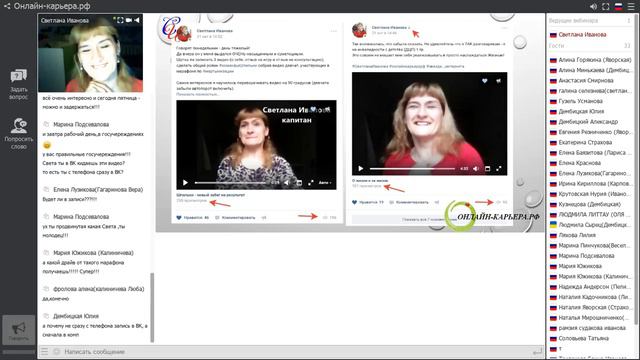Expand Светлана Иванова webcam to fullscreen
The image size is (640, 360).
tap(120, 20)
